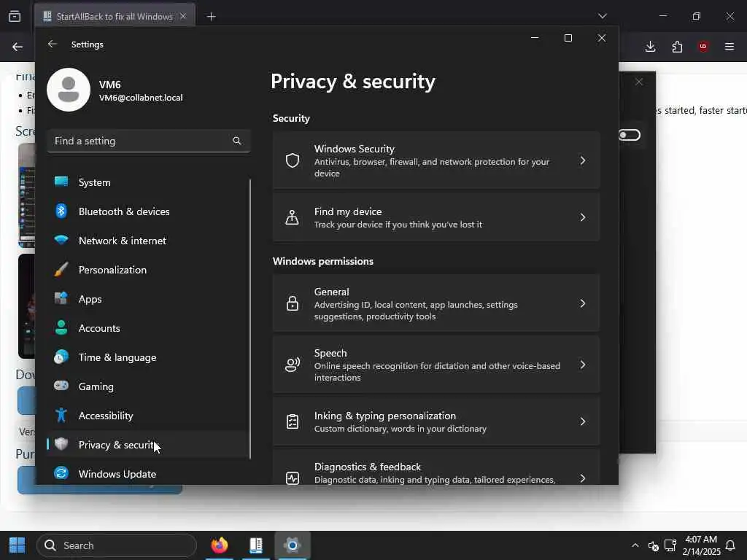Viewport: 747px width, 560px height.
Task: Click the General padlock icon
Action: pos(292,303)
